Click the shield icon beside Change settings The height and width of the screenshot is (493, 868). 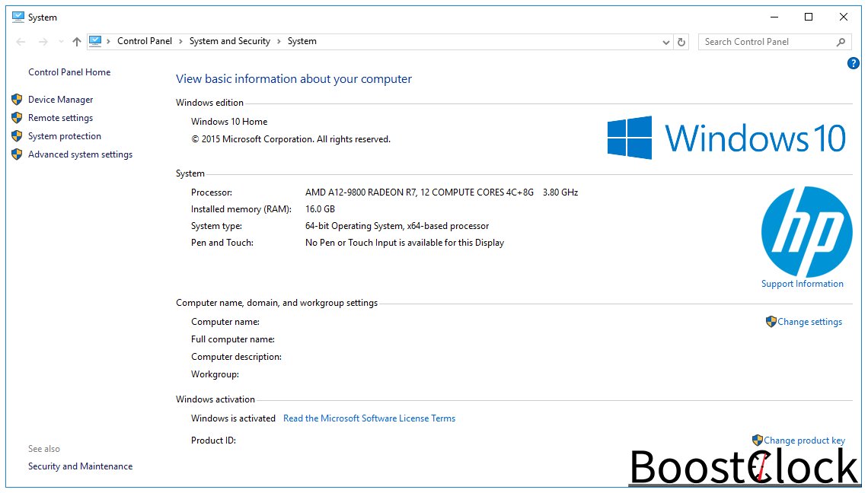(x=771, y=322)
